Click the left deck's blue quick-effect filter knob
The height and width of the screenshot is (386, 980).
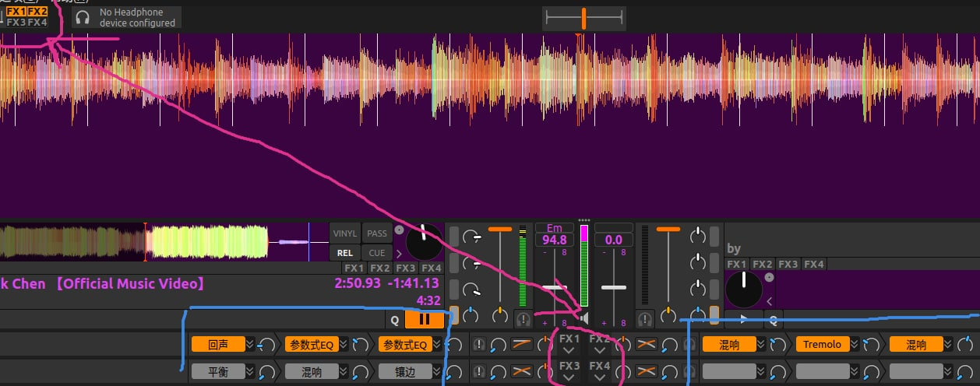tap(471, 316)
